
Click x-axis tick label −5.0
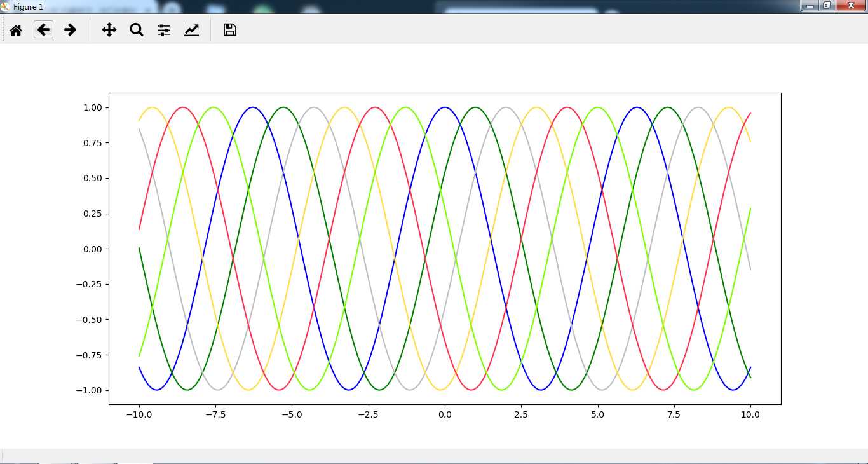click(x=292, y=414)
